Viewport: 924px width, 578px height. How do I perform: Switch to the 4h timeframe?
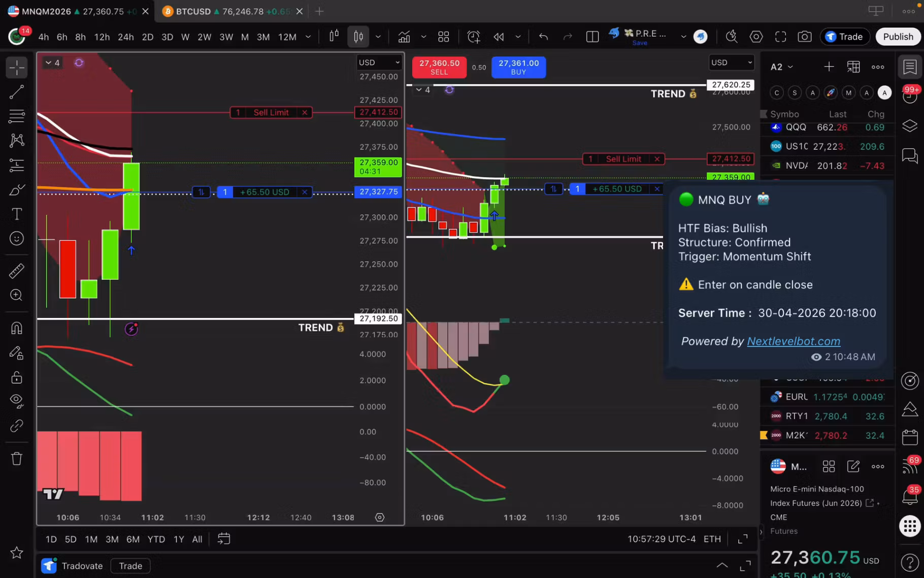pos(44,37)
